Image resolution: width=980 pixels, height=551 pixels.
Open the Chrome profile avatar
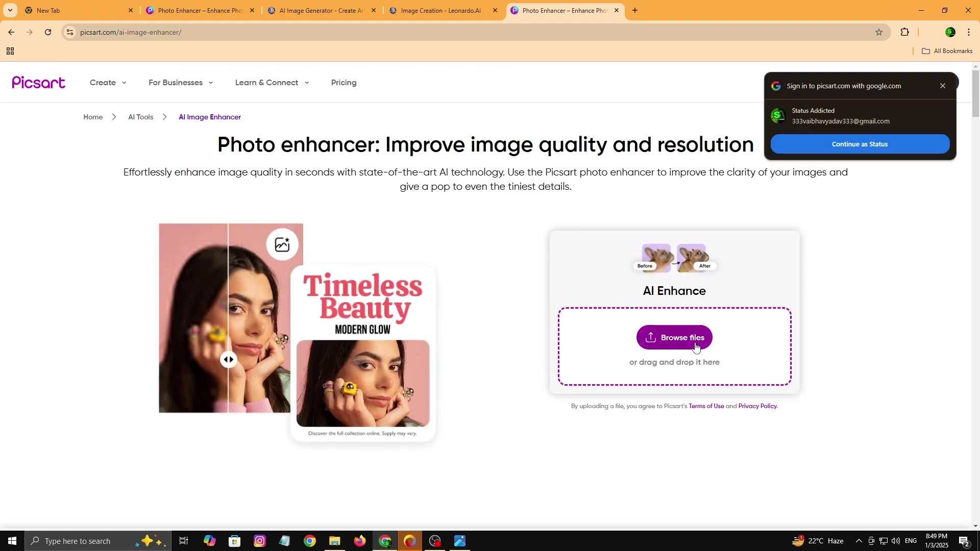[x=950, y=32]
